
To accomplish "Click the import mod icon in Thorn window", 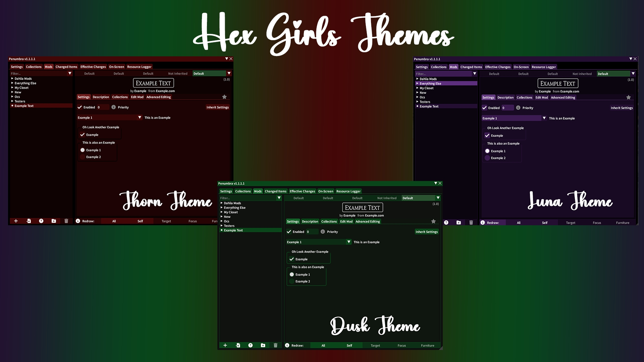I will (x=29, y=221).
